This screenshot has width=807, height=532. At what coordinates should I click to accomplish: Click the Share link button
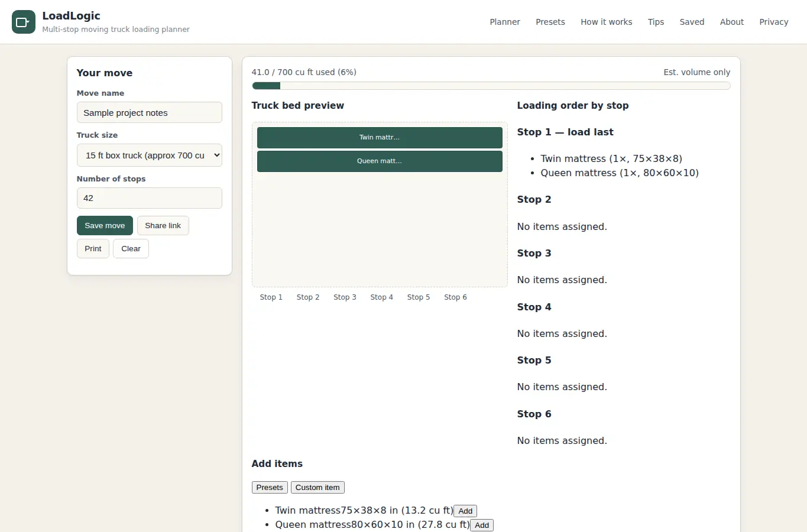point(163,225)
